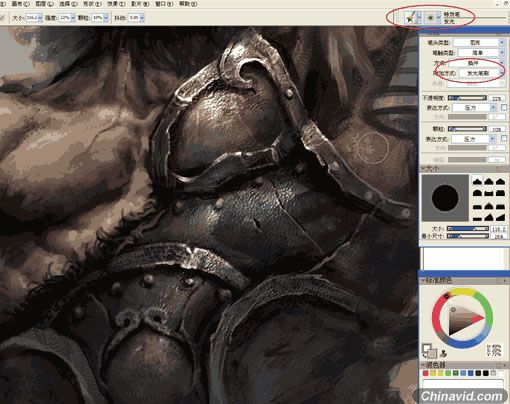Open the 大小 size dropdown in property bar
Image resolution: width=510 pixels, height=404 pixels.
[x=40, y=18]
